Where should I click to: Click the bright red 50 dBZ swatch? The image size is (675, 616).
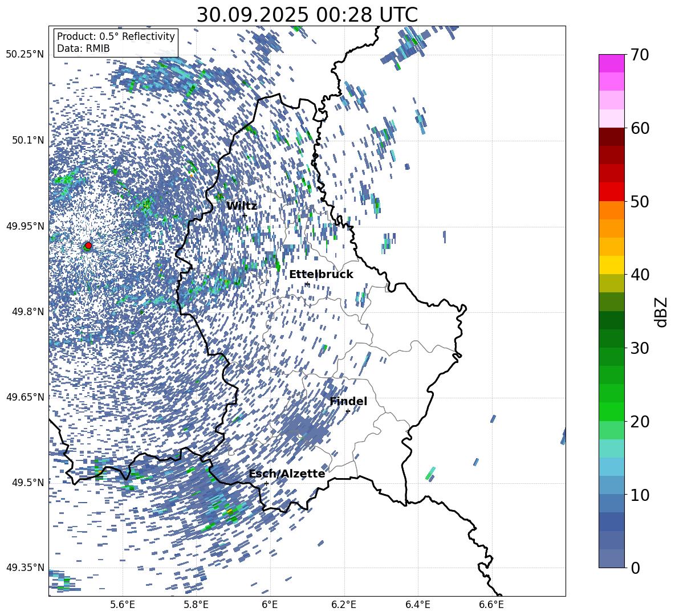611,192
